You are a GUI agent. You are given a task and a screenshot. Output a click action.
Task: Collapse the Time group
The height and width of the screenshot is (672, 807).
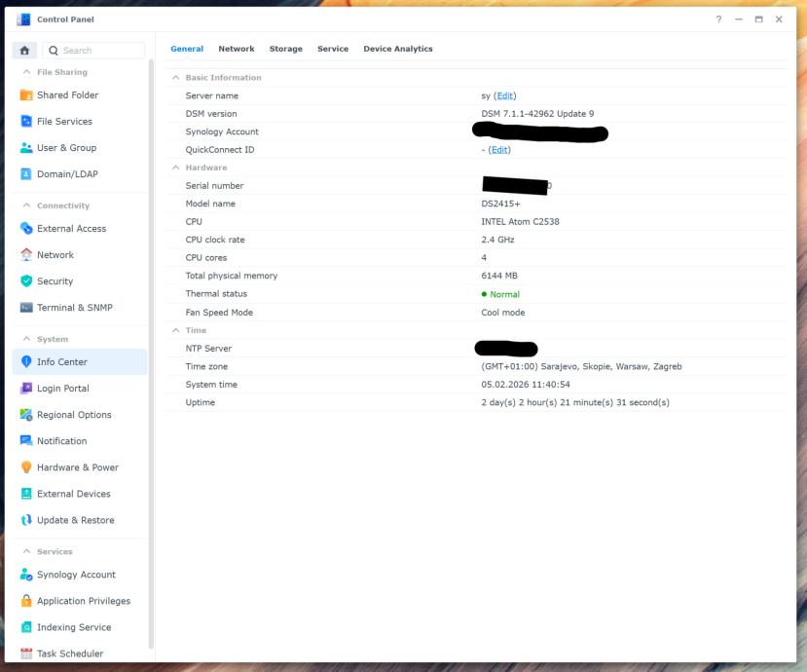(175, 330)
